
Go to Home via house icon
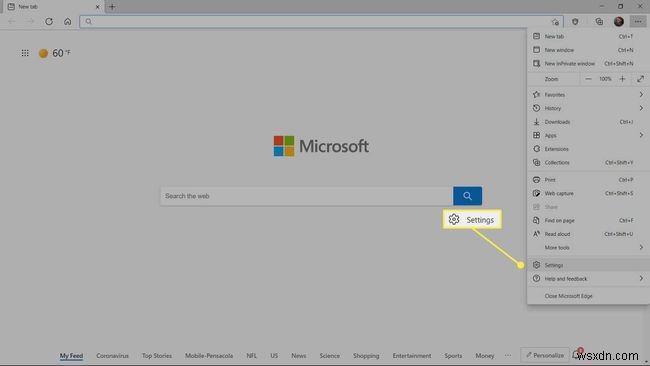coord(68,22)
